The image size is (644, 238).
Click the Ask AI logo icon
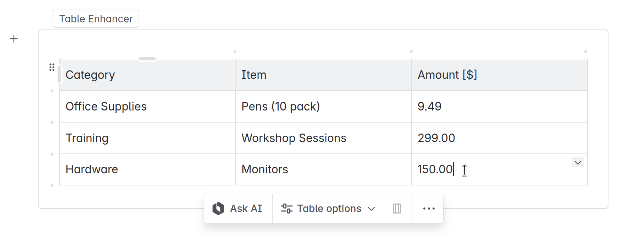(218, 209)
